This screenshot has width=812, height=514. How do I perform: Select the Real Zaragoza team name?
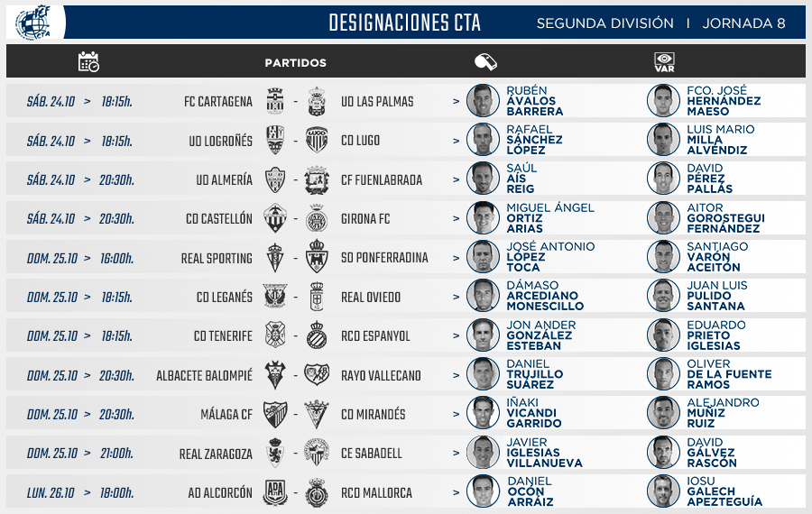(x=216, y=454)
